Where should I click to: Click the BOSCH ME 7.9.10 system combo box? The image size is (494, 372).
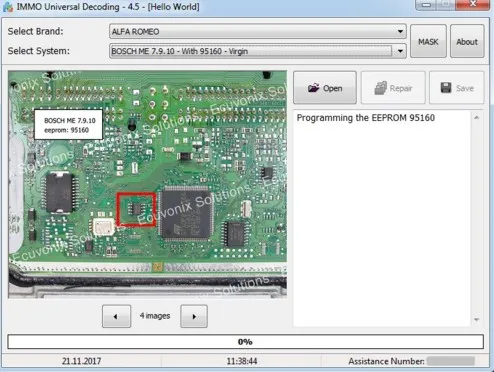click(x=257, y=51)
